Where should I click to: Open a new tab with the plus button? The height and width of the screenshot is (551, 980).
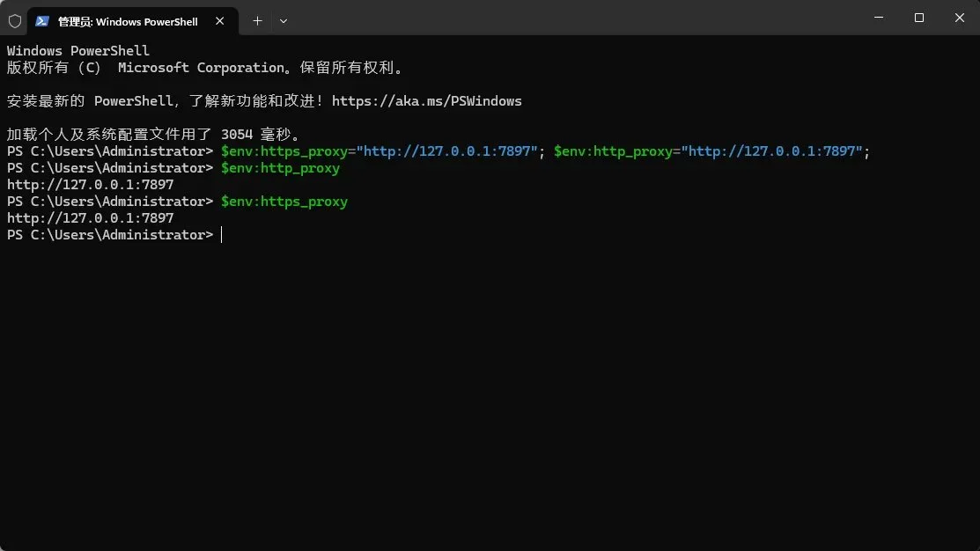[x=257, y=21]
